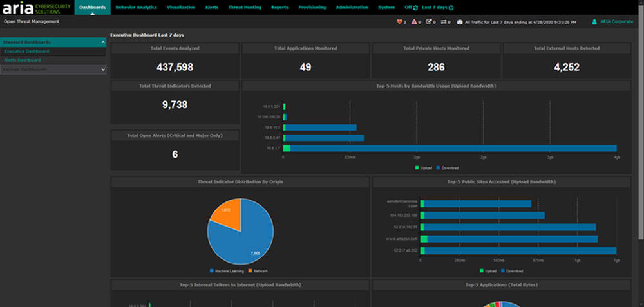Viewport: 644px width, 307px height.
Task: Click the Total Applications Monitored value 49
Action: 305,68
